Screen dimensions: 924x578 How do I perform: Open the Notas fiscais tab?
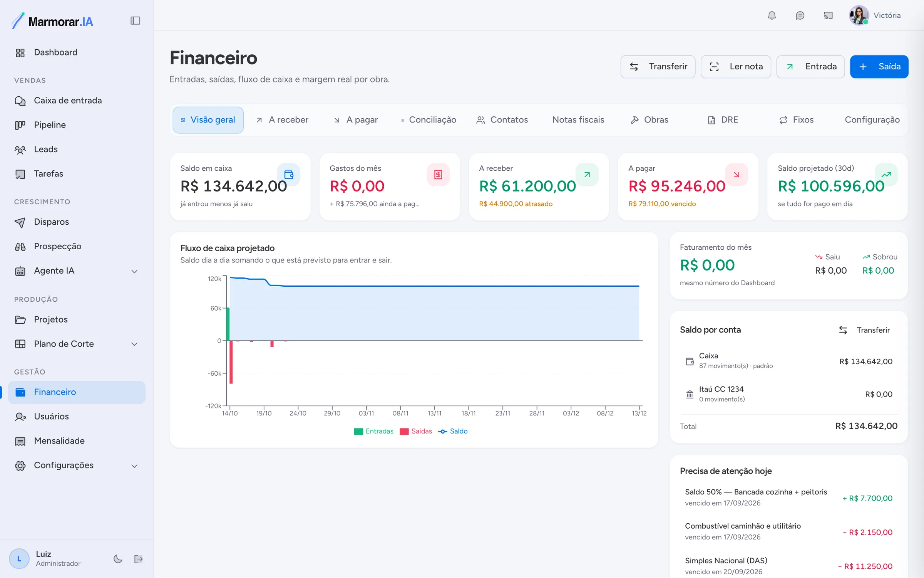pos(578,120)
